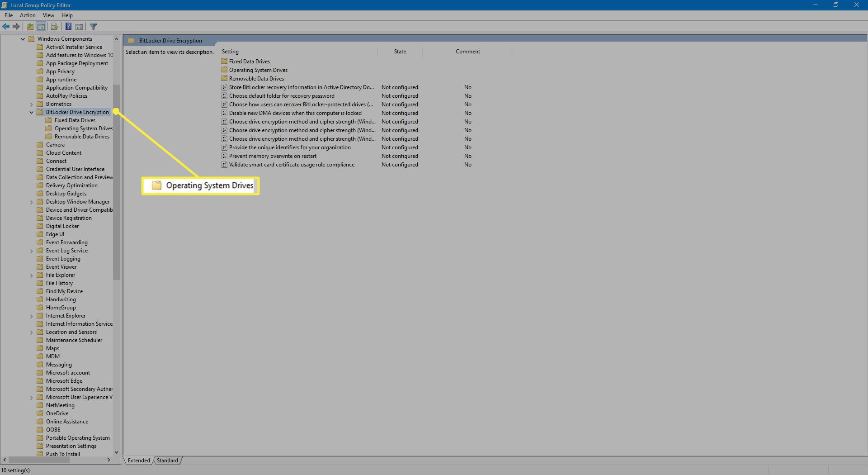
Task: Select Fixed Data Drives in the tree
Action: (75, 120)
